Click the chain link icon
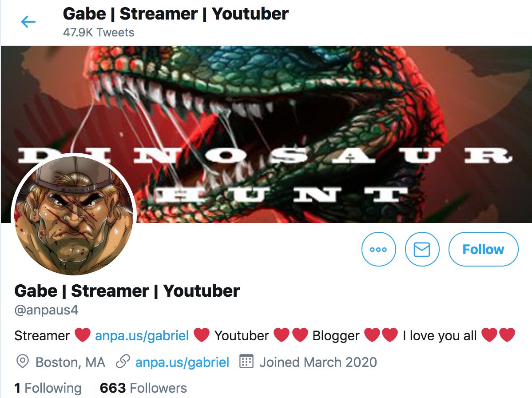 click(x=123, y=362)
